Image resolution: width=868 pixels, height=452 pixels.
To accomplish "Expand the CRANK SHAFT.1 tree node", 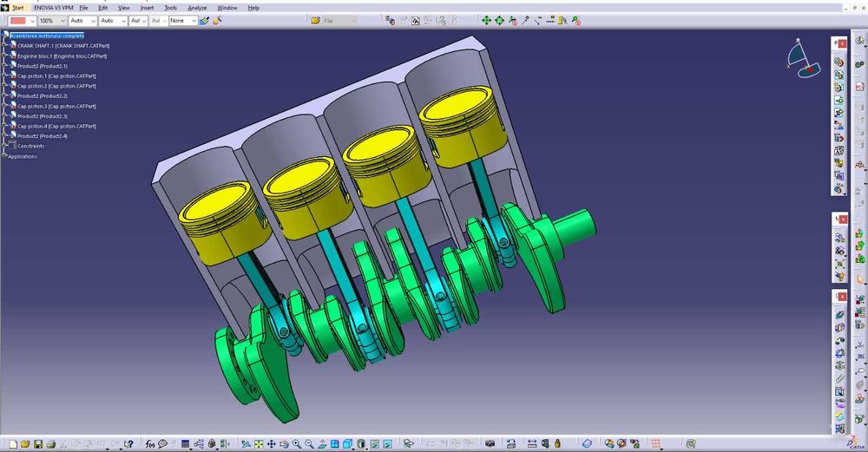I will point(4,45).
